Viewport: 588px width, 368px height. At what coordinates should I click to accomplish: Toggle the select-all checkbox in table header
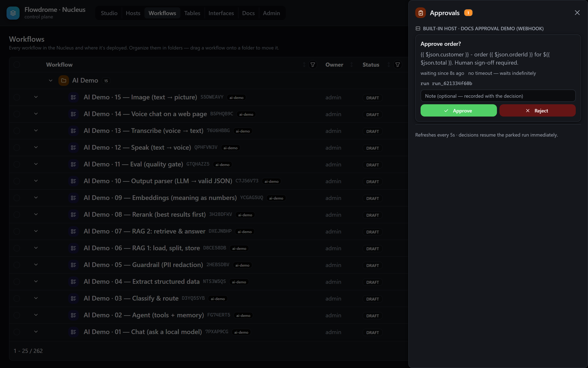[17, 65]
